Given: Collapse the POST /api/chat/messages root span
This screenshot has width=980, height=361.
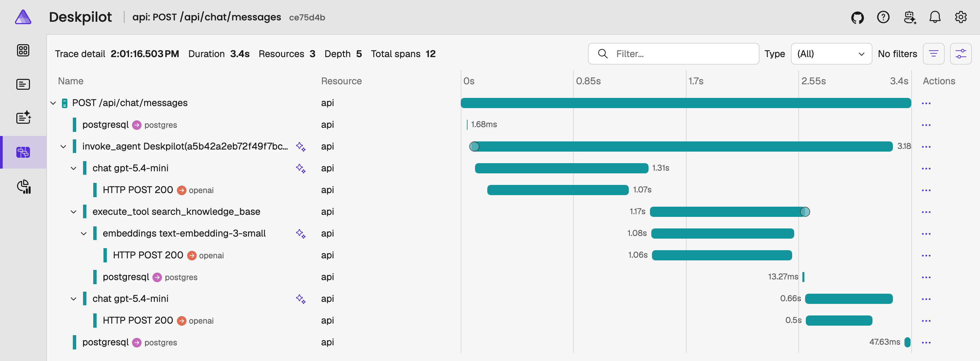Looking at the screenshot, I should pos(53,103).
